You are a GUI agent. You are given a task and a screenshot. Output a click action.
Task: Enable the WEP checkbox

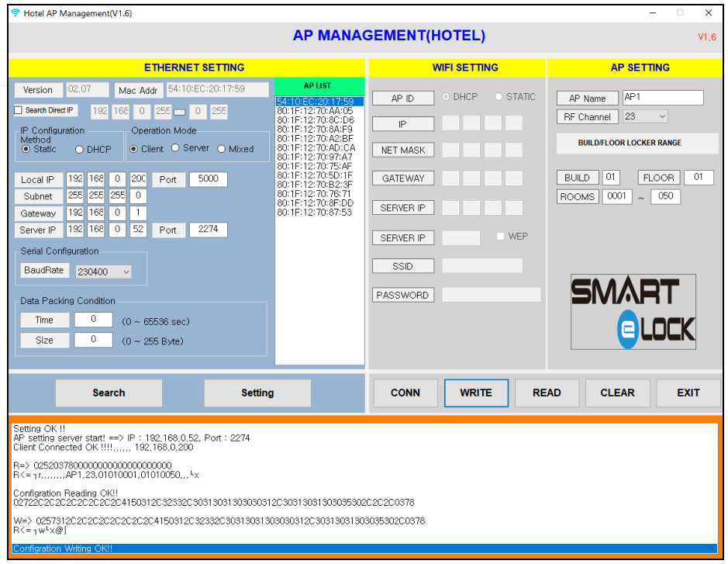[499, 237]
